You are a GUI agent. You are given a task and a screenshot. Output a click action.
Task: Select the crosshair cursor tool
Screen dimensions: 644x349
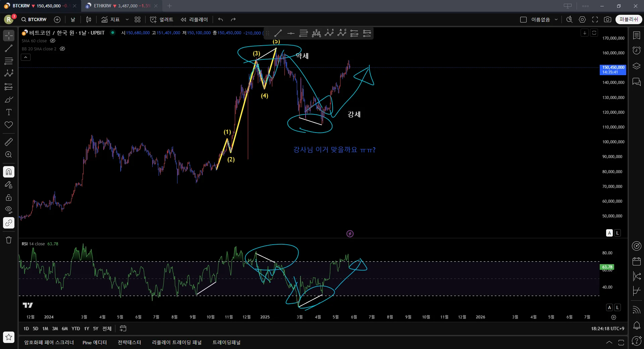pyautogui.click(x=9, y=36)
